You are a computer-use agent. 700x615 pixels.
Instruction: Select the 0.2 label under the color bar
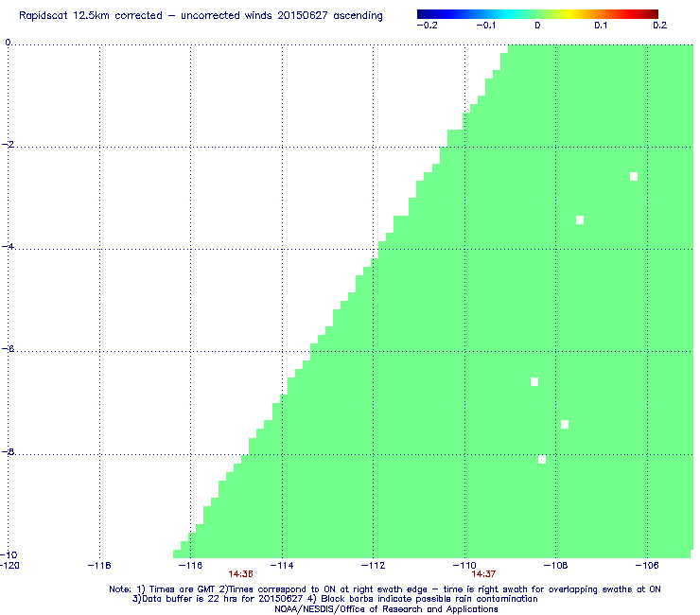coord(660,26)
